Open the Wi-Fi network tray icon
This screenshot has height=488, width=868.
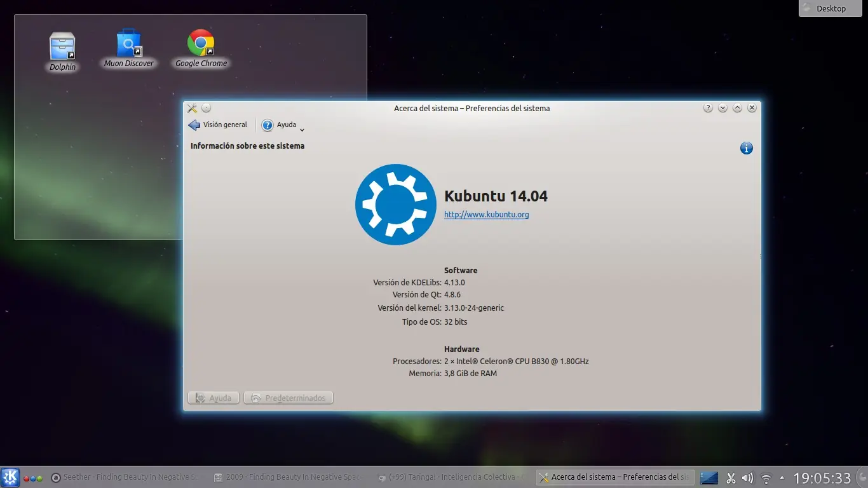click(x=766, y=478)
